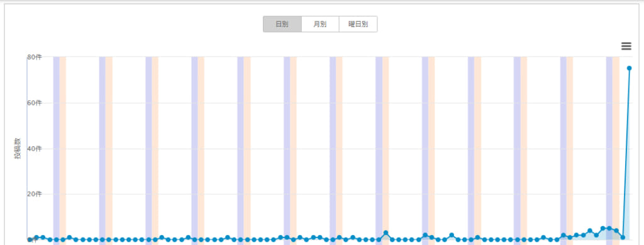Switch to the 月別 tab
This screenshot has height=245, width=644.
click(x=320, y=24)
